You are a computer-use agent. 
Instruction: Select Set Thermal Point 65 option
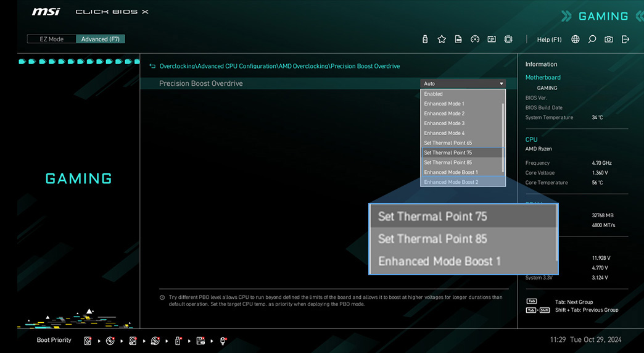pyautogui.click(x=461, y=143)
